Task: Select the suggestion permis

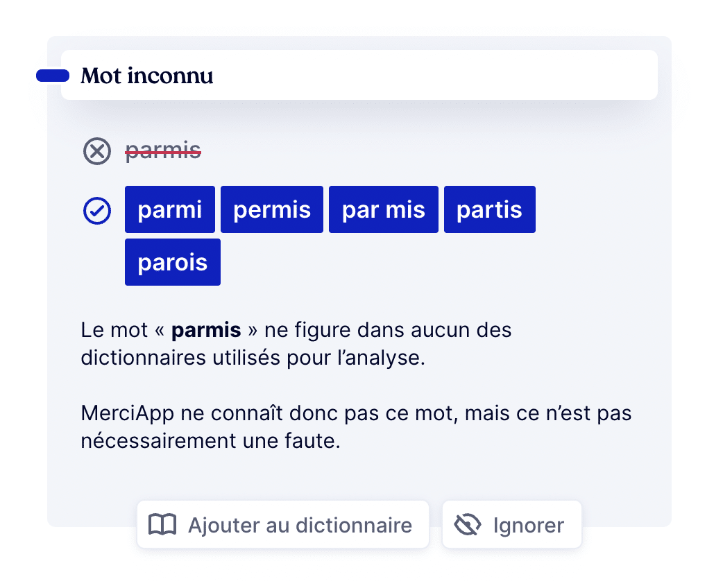Action: pos(271,209)
